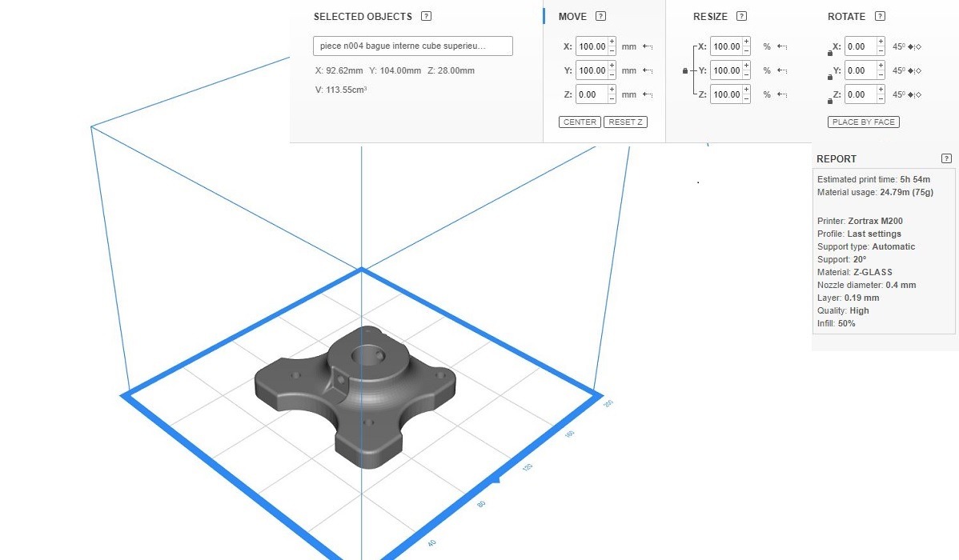Click the 'Support type: Automatic' line
The image size is (959, 560).
[866, 246]
